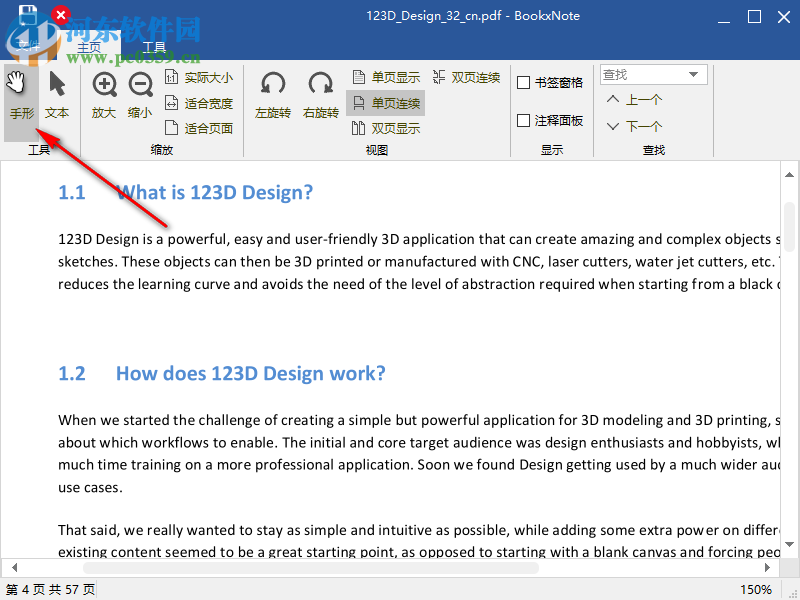Switch to the 主页 ribbon tab
The image size is (800, 600).
pos(89,46)
